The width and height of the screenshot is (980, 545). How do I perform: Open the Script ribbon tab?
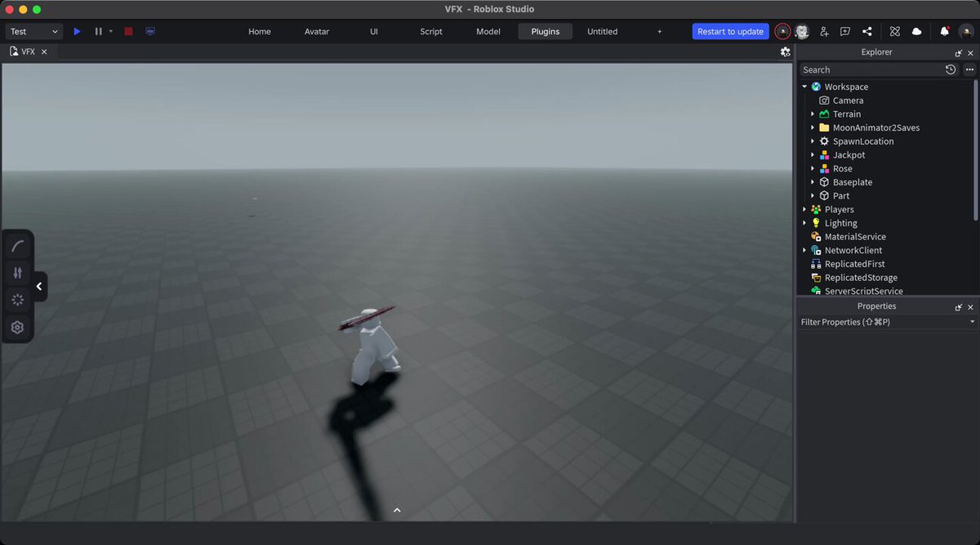click(x=431, y=31)
